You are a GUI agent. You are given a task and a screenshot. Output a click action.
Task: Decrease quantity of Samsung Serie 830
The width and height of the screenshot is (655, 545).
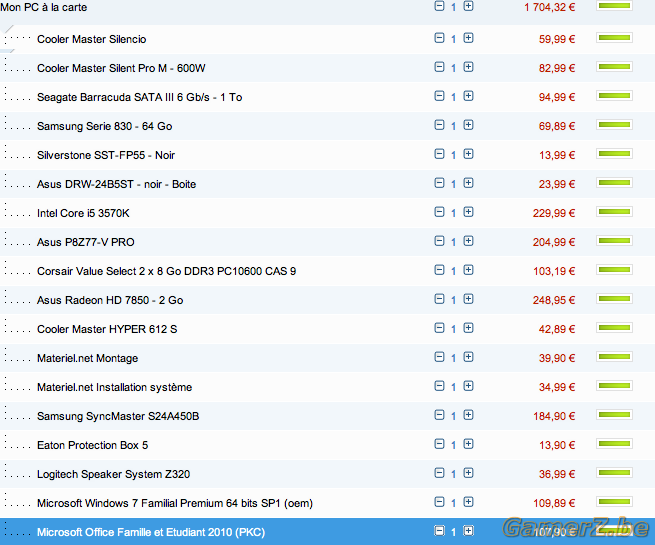pyautogui.click(x=439, y=125)
